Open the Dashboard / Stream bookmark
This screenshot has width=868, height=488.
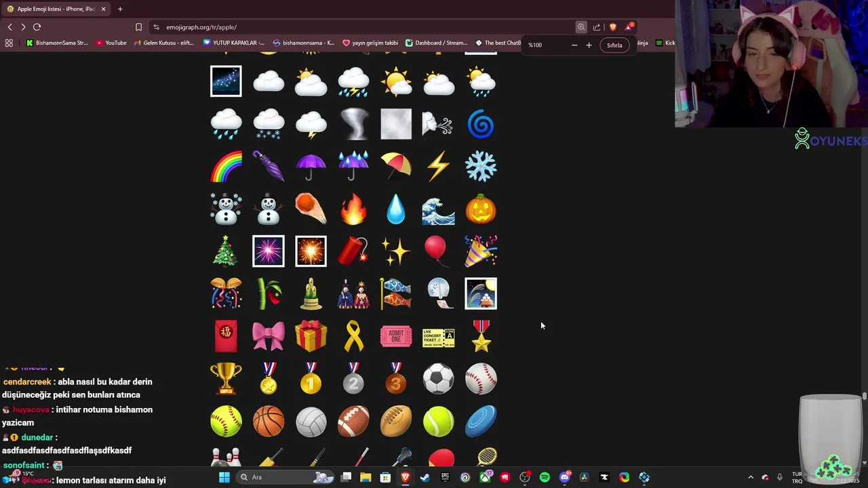[437, 43]
